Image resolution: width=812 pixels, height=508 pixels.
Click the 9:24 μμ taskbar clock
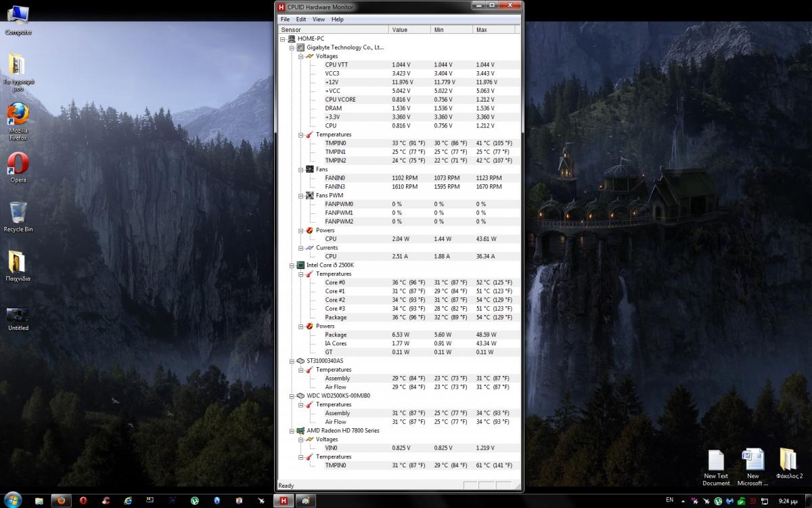787,501
